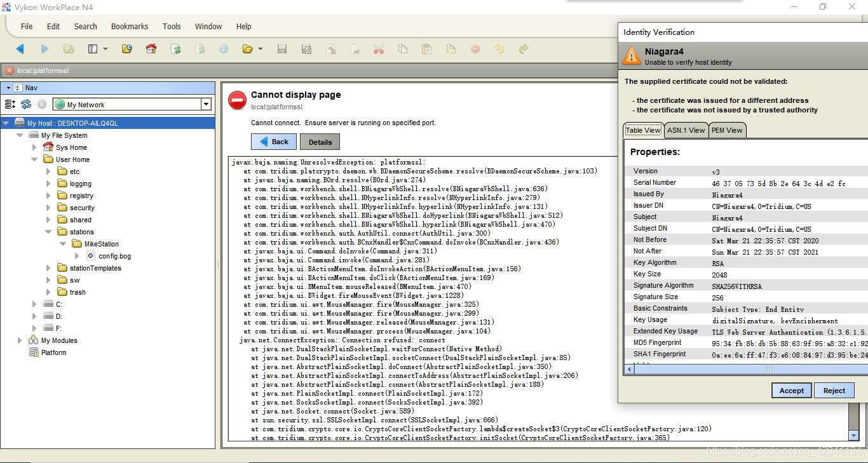Select the registry folder in the tree

(75, 196)
